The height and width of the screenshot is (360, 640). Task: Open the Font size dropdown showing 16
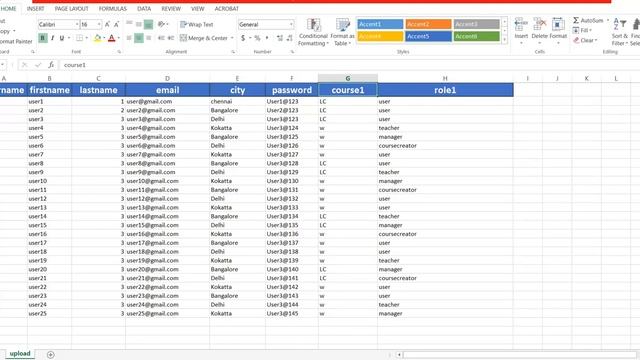pyautogui.click(x=99, y=24)
